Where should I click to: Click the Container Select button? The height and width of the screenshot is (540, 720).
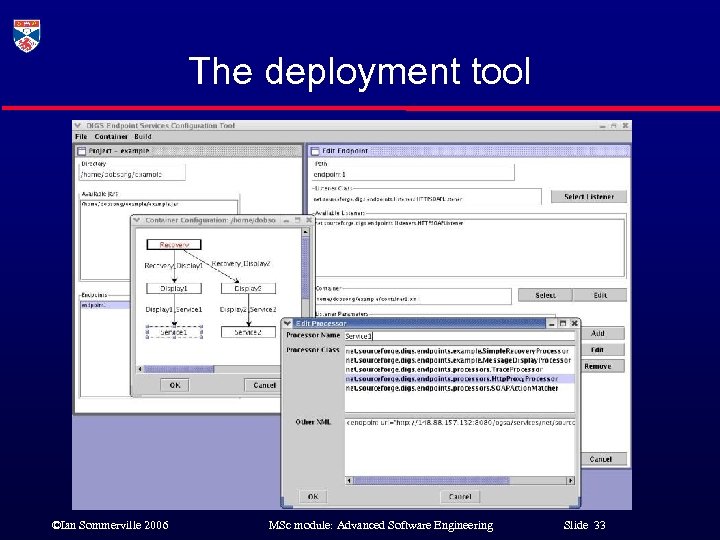coord(545,295)
